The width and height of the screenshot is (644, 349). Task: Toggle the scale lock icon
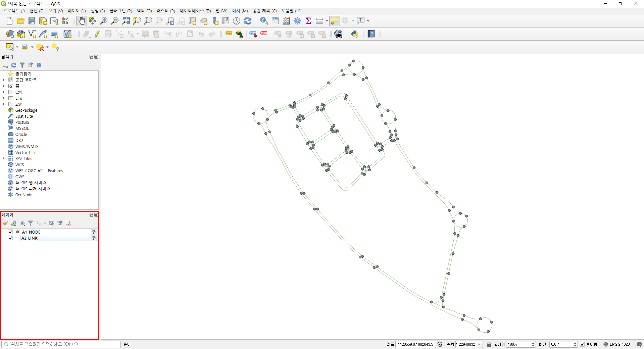(x=489, y=344)
